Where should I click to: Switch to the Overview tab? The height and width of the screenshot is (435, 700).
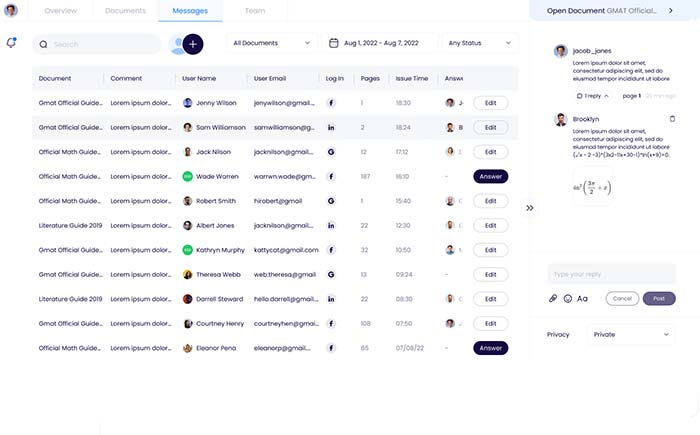coord(61,10)
